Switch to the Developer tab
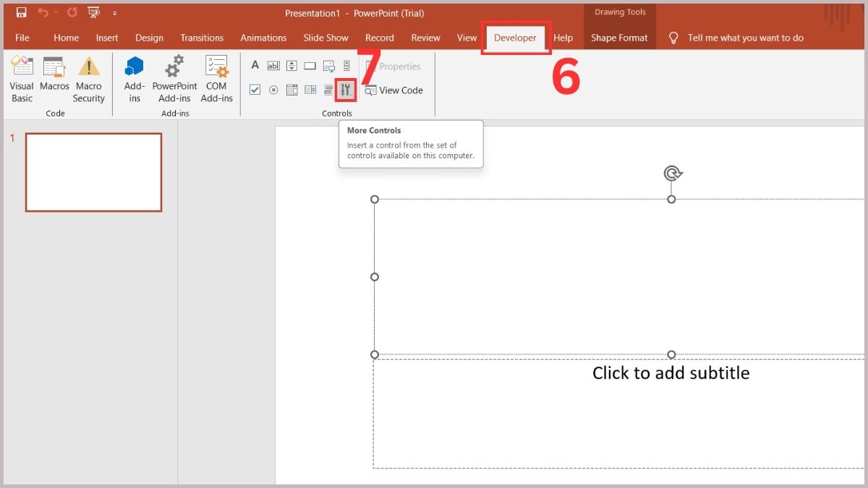 coord(515,38)
